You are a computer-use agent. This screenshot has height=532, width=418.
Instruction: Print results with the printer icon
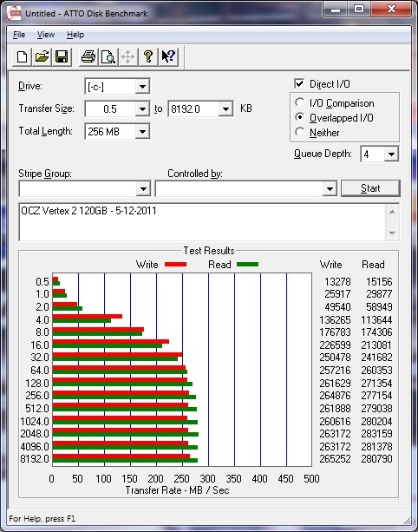click(x=88, y=56)
